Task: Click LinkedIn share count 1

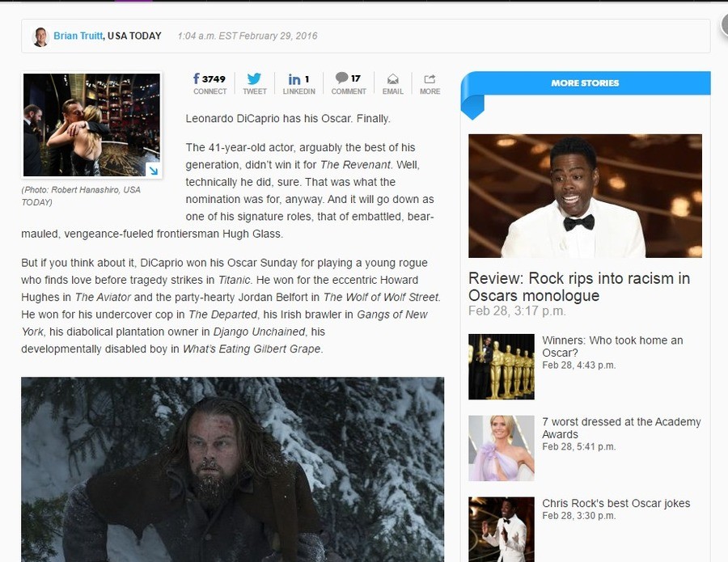Action: (307, 79)
